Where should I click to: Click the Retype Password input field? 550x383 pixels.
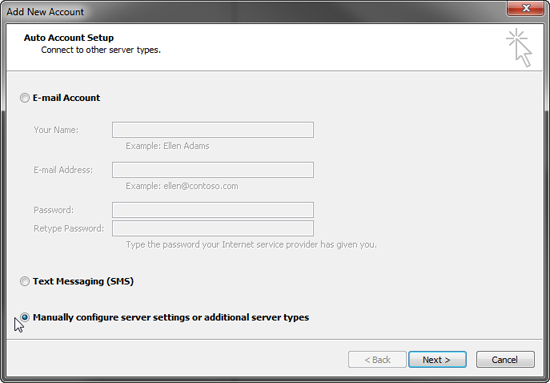coord(213,228)
